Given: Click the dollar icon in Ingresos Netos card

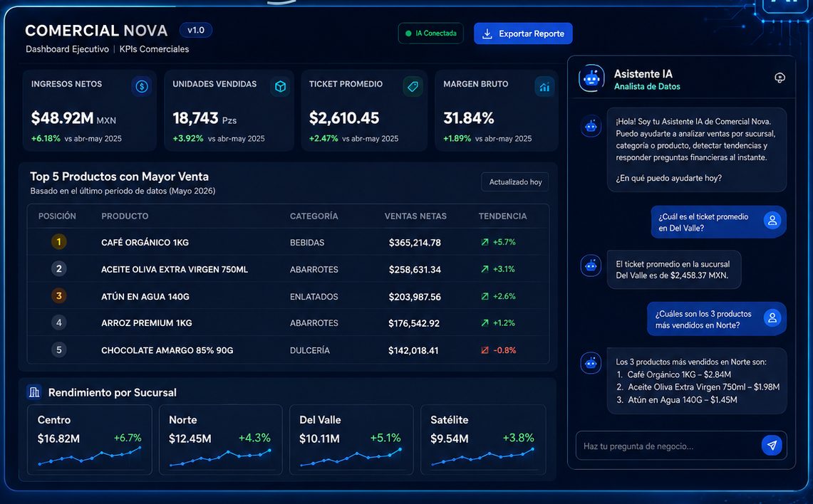Looking at the screenshot, I should (142, 87).
